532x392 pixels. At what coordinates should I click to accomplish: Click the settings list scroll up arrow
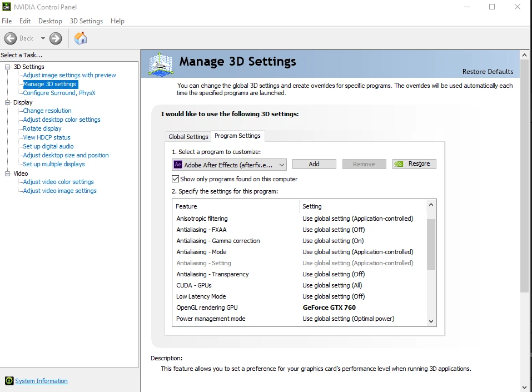(431, 205)
